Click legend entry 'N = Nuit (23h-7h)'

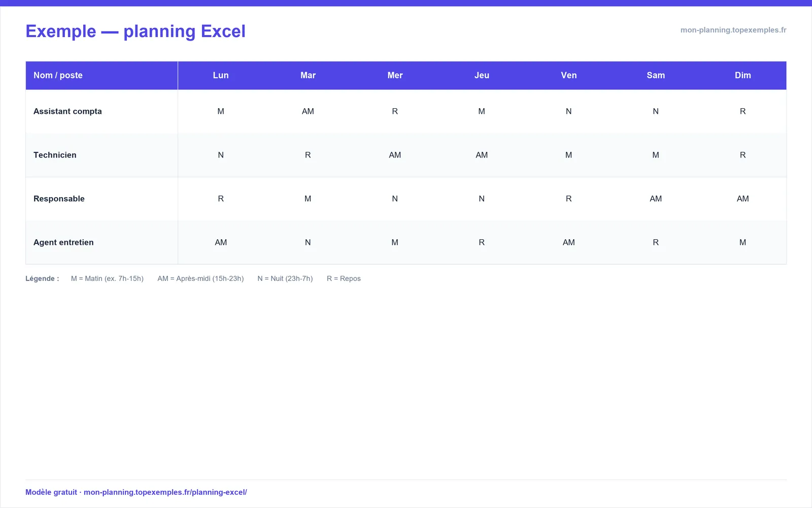[285, 278]
